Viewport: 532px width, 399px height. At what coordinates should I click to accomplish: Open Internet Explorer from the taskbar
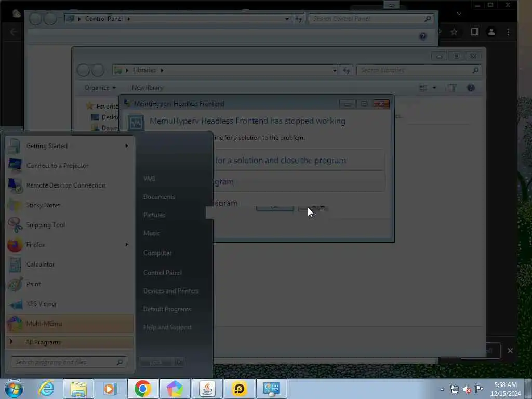coord(46,389)
